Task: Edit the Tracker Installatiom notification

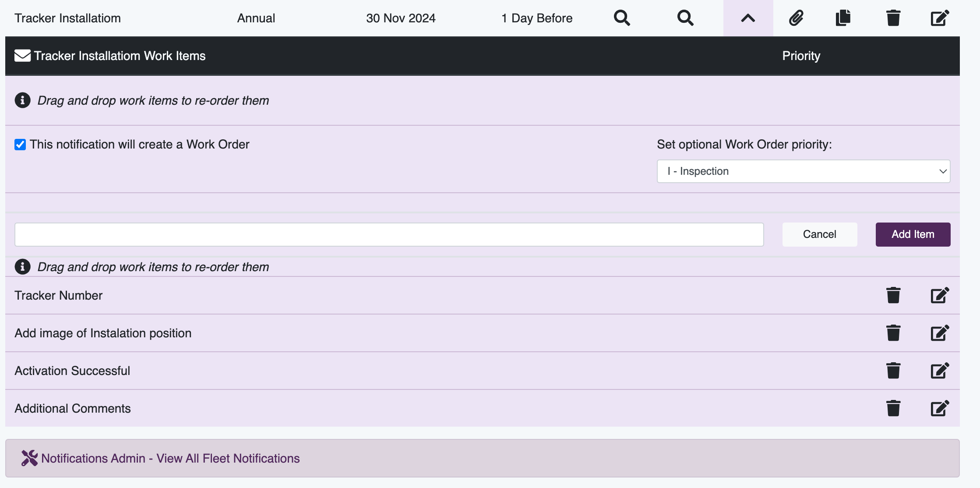Action: 940,18
